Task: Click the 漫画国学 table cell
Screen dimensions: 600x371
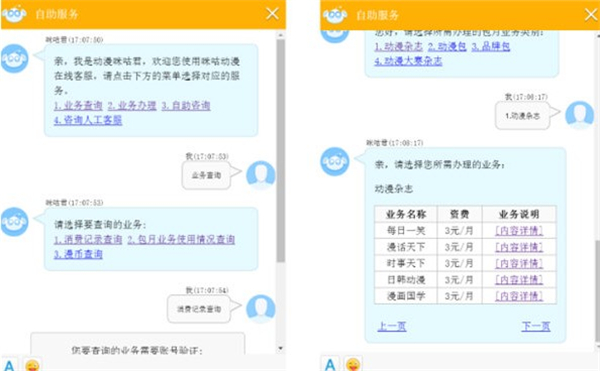Action: [406, 296]
